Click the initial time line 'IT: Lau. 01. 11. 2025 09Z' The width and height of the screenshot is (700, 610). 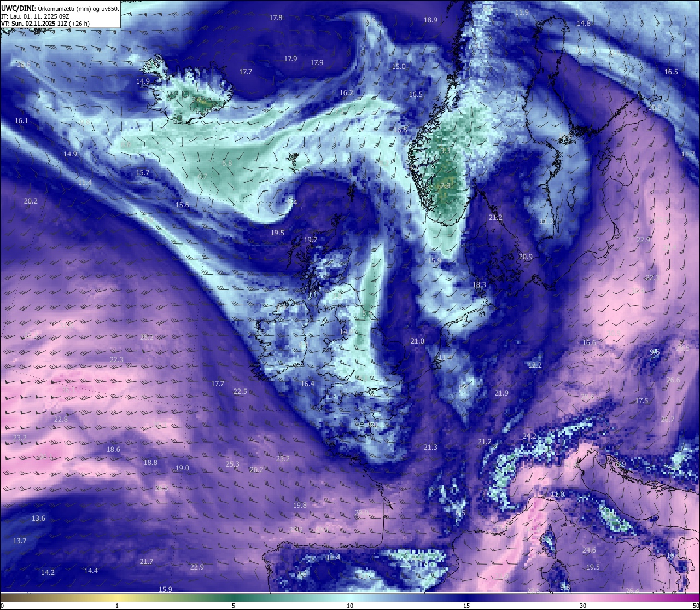pos(36,16)
